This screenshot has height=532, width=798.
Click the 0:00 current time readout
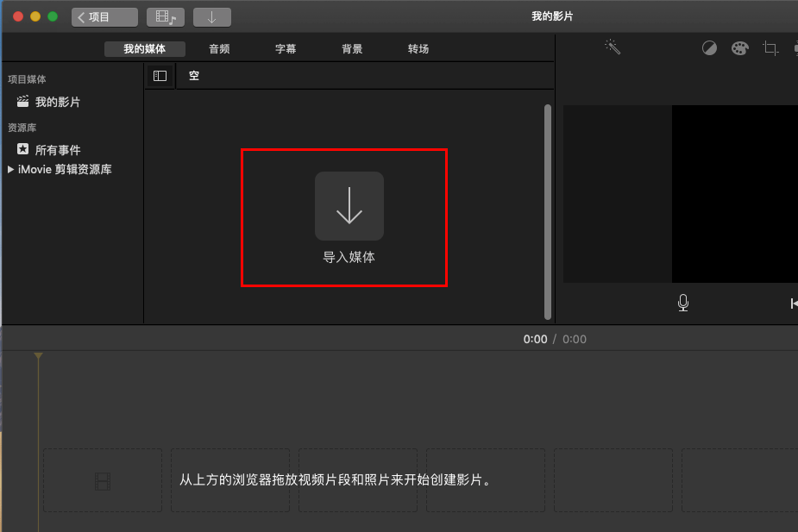pyautogui.click(x=536, y=339)
